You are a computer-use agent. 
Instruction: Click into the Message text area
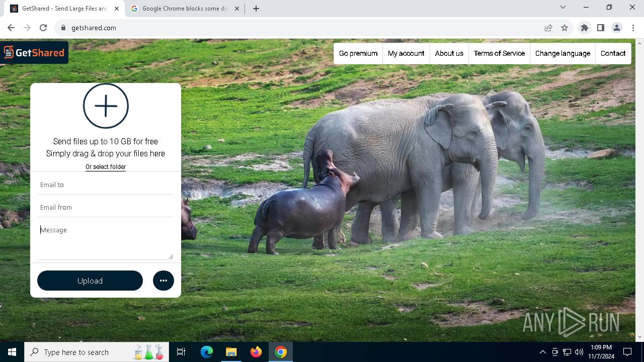pos(106,241)
